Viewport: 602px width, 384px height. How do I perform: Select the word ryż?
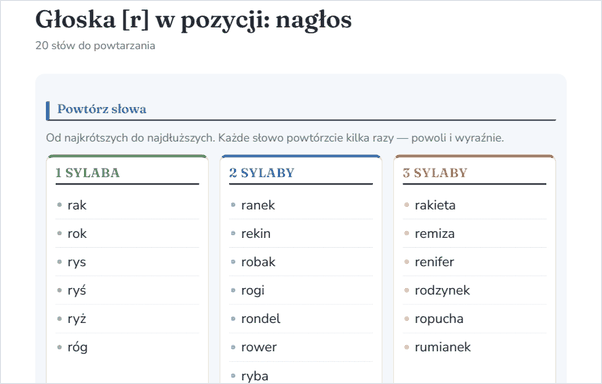[77, 319]
